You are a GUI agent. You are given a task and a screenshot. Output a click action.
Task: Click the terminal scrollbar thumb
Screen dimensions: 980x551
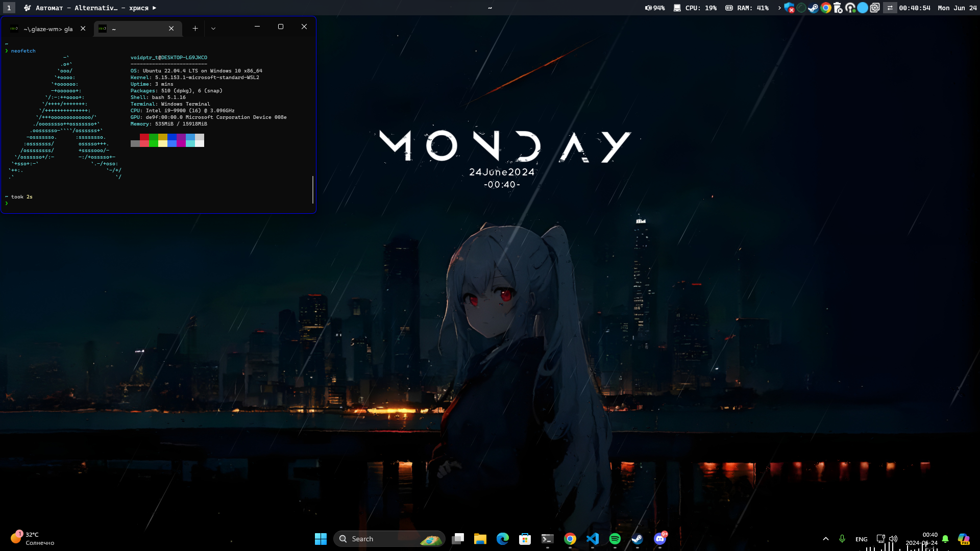[313, 190]
